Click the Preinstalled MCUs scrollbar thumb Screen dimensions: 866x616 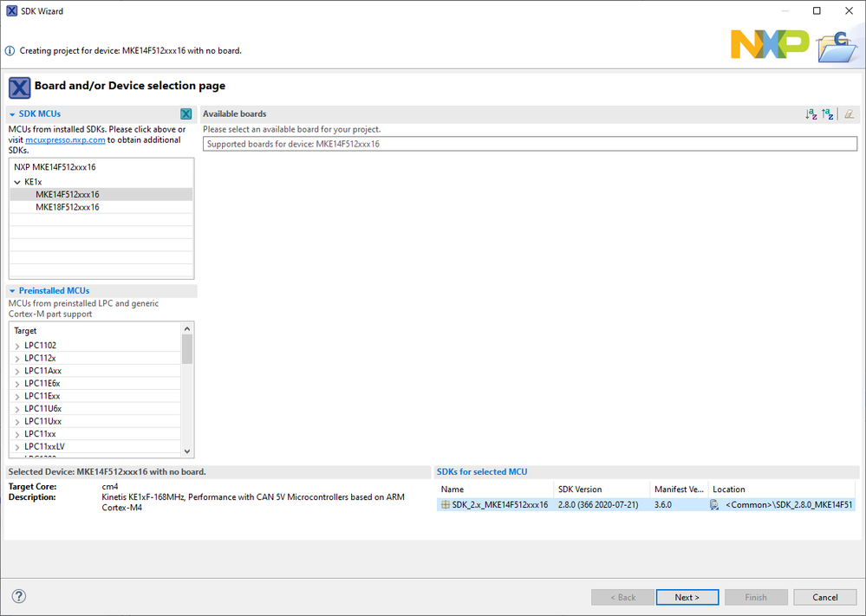pyautogui.click(x=187, y=349)
